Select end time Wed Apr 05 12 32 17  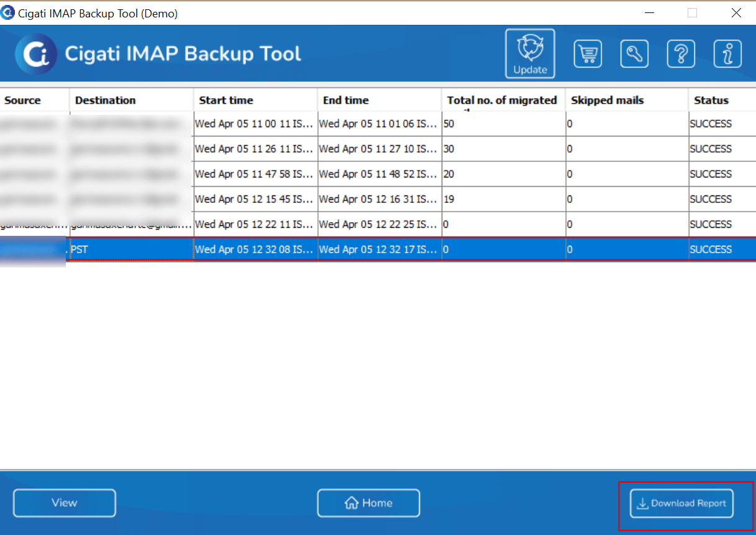click(x=380, y=250)
